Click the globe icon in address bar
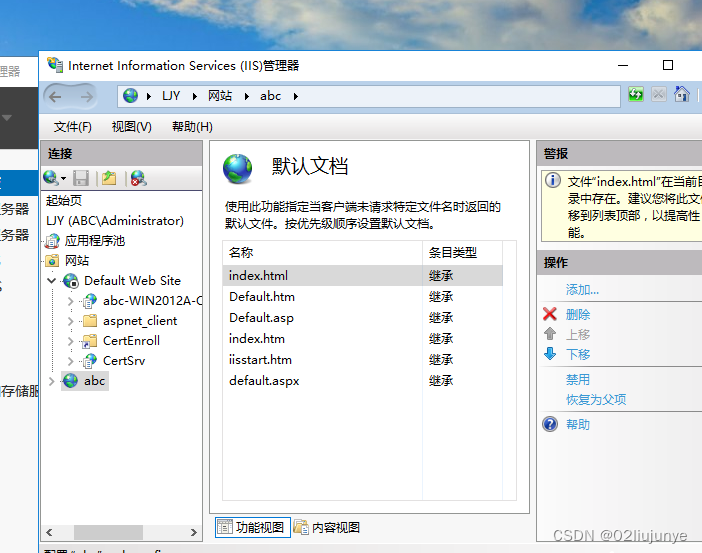 130,96
